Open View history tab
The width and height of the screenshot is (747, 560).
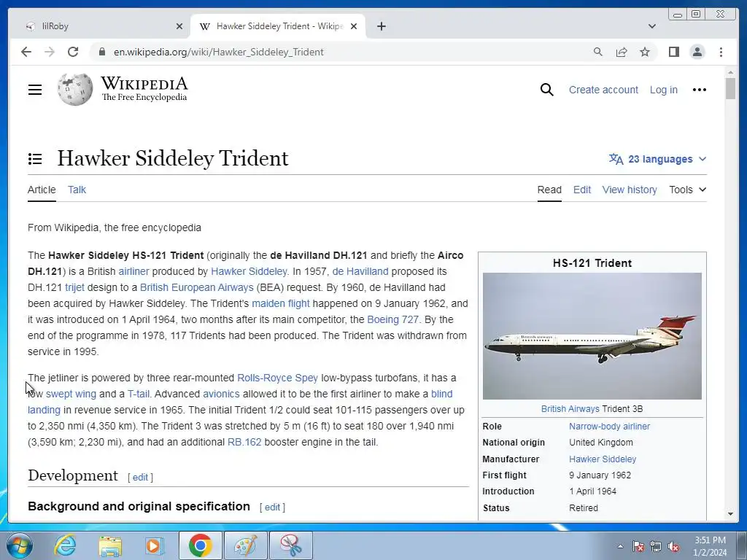point(630,190)
